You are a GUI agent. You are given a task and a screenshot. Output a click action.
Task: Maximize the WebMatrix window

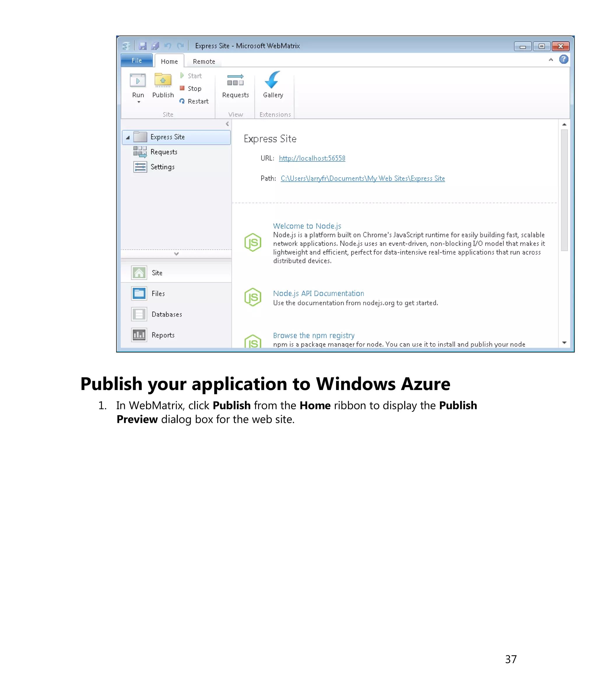(x=542, y=46)
